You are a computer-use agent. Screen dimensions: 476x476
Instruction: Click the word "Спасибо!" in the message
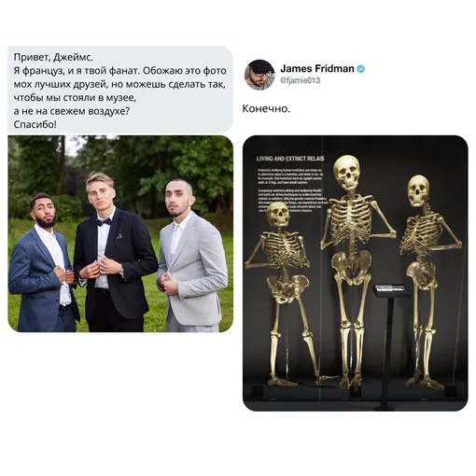click(x=35, y=125)
